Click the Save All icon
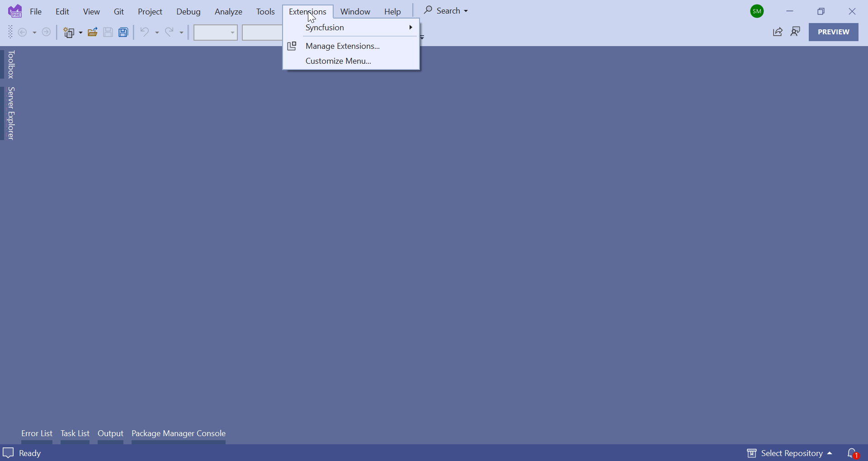 click(x=123, y=32)
